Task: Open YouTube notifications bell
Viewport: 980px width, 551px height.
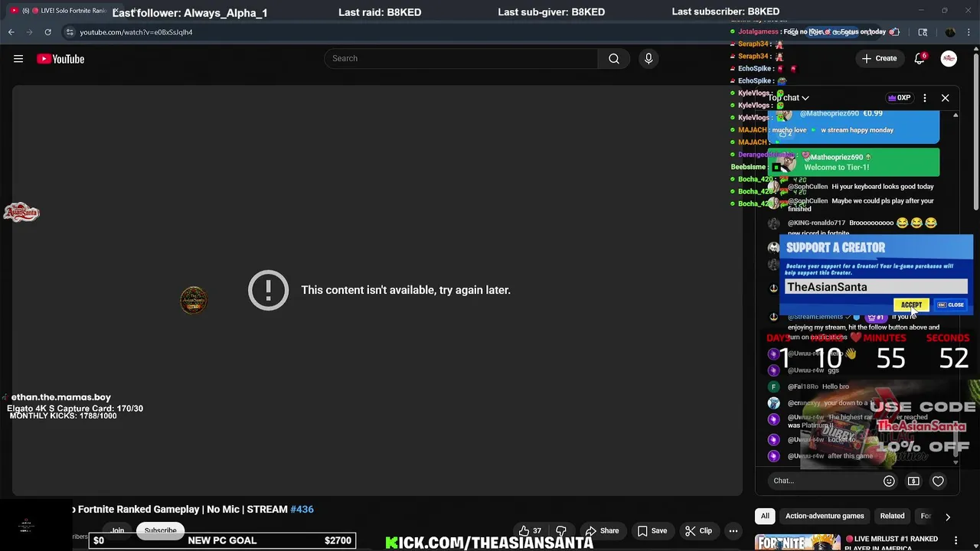Action: 920,59
